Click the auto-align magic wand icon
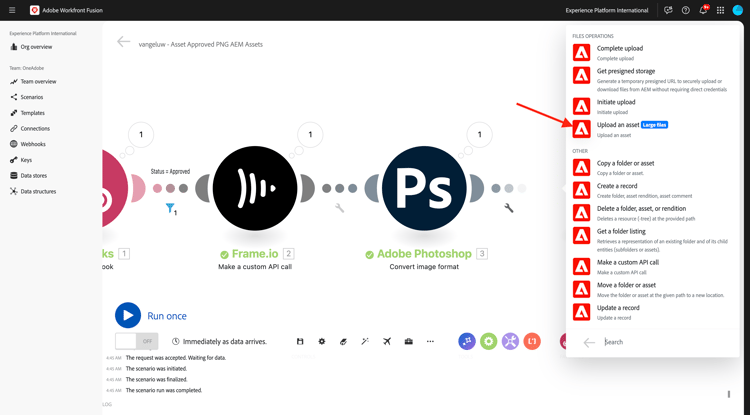The width and height of the screenshot is (750, 415). coord(365,341)
